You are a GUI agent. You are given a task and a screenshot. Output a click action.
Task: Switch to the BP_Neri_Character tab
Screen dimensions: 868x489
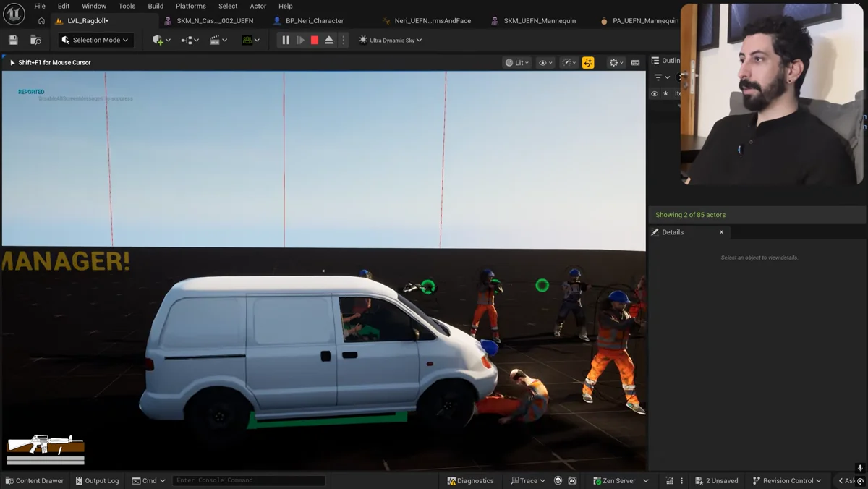coord(308,21)
